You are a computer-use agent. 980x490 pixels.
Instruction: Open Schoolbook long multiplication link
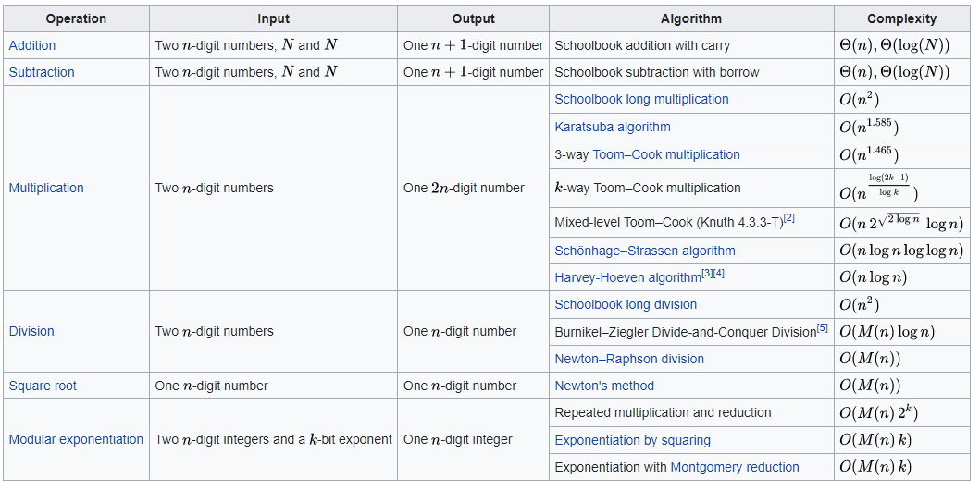pyautogui.click(x=641, y=99)
